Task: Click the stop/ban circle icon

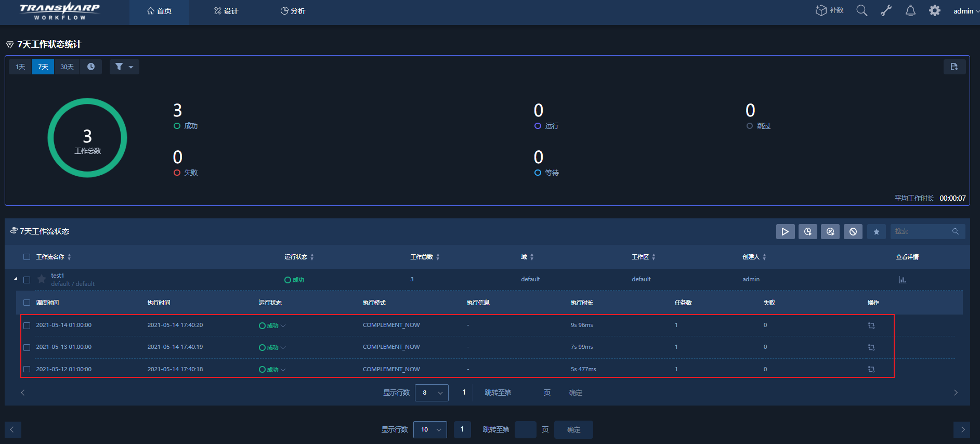Action: [x=853, y=231]
